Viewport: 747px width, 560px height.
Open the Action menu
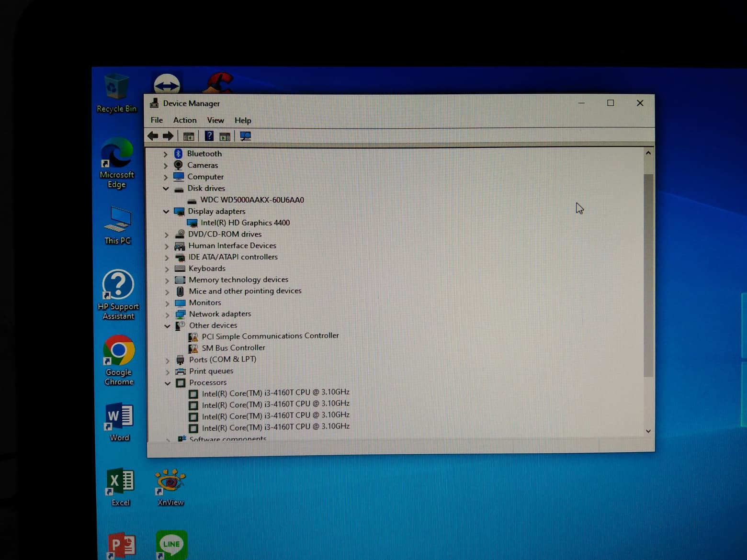[x=185, y=120]
